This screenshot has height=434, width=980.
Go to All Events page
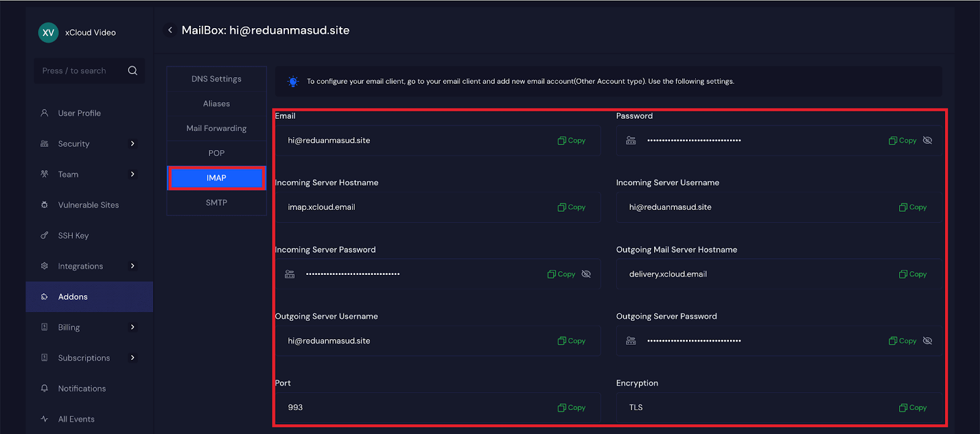point(76,419)
